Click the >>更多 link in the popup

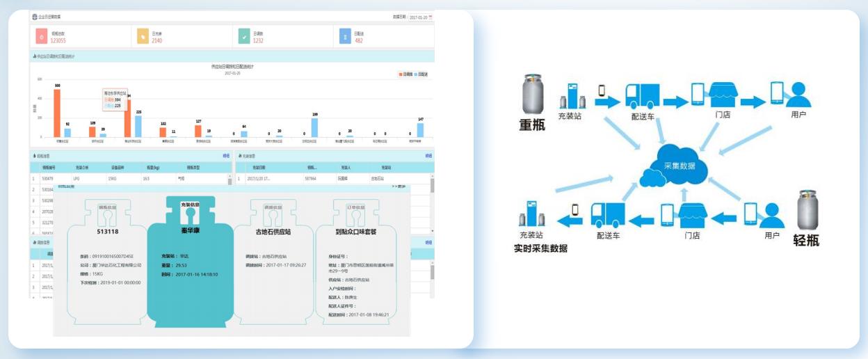pos(399,186)
